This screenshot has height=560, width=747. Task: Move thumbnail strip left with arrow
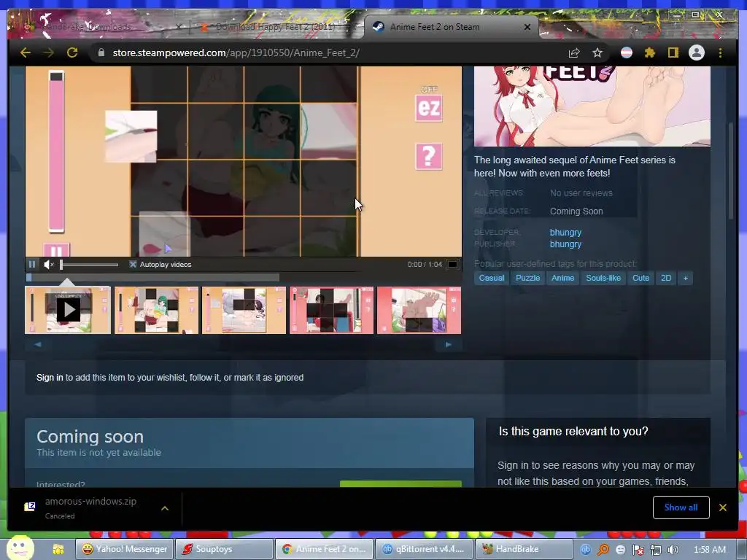(38, 344)
